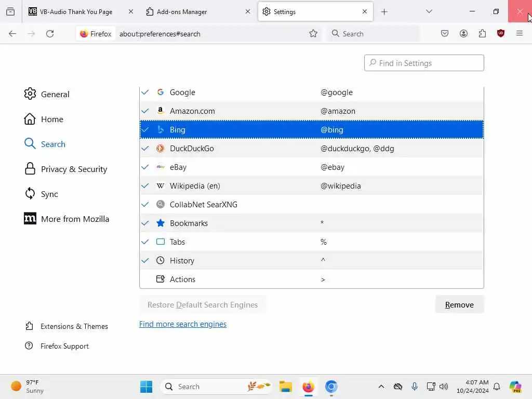Click the Find in Settings field
Screen dimensions: 532x399
(424, 63)
